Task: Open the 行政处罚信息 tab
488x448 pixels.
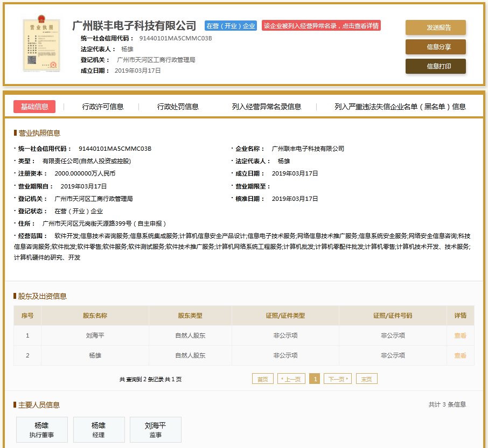Action: pyautogui.click(x=178, y=107)
